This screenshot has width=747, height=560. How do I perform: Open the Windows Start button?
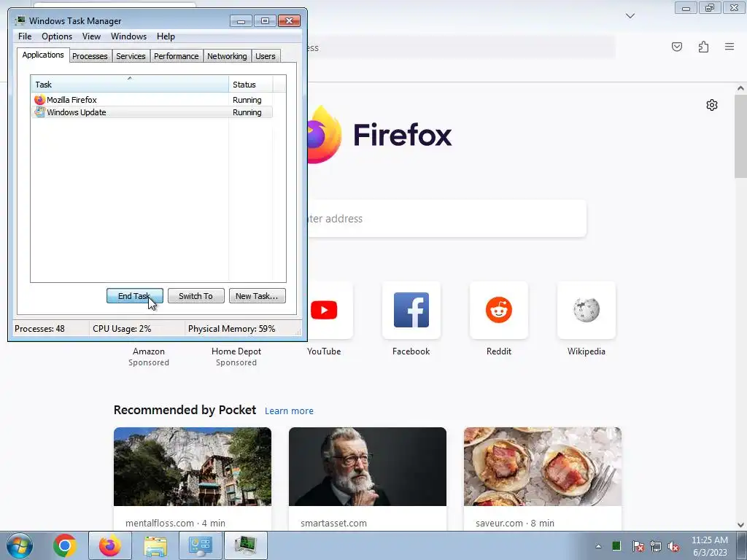[x=20, y=545]
